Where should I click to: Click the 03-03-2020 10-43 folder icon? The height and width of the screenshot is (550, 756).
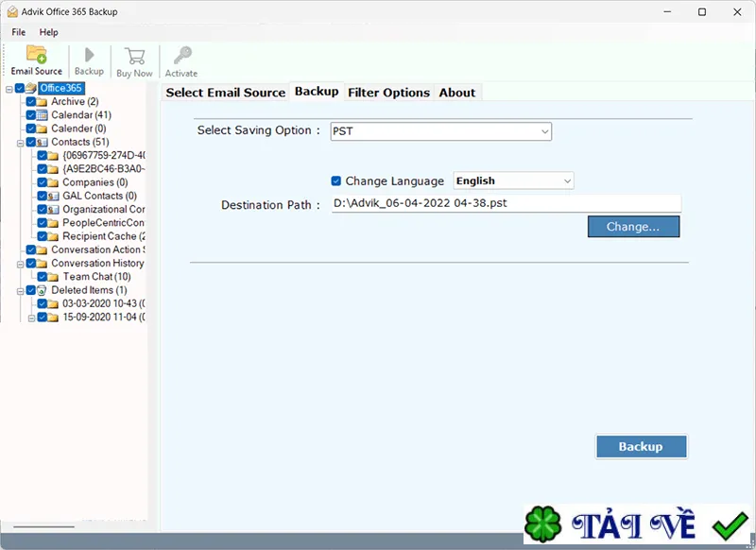pyautogui.click(x=53, y=304)
